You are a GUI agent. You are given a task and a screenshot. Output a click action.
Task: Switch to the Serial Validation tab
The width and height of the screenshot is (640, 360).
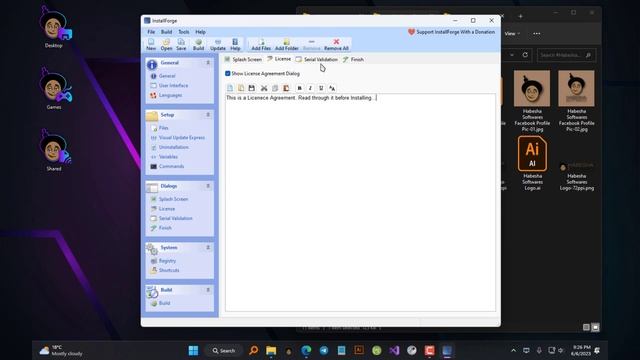pos(317,60)
